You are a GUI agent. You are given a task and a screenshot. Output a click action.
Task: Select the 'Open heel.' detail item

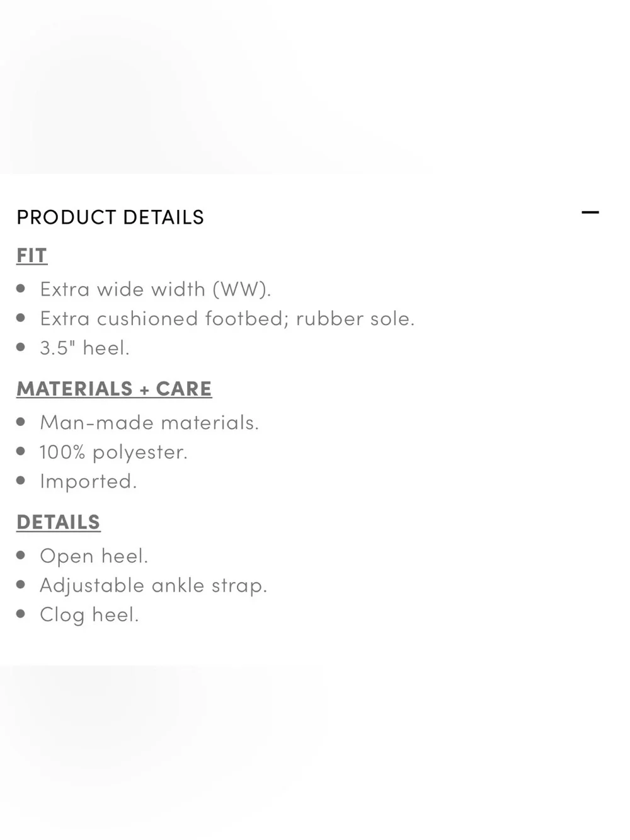[x=94, y=556]
